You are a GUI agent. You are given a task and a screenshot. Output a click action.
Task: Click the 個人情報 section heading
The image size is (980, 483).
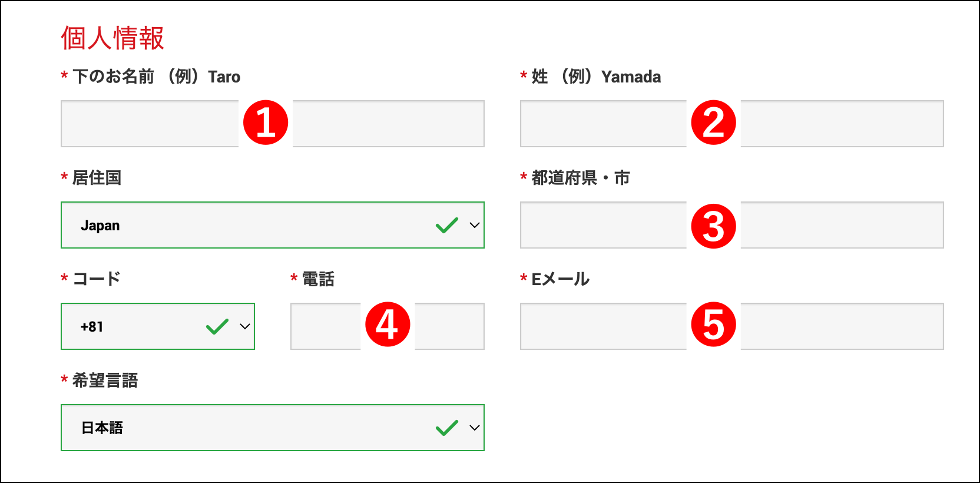point(111,39)
